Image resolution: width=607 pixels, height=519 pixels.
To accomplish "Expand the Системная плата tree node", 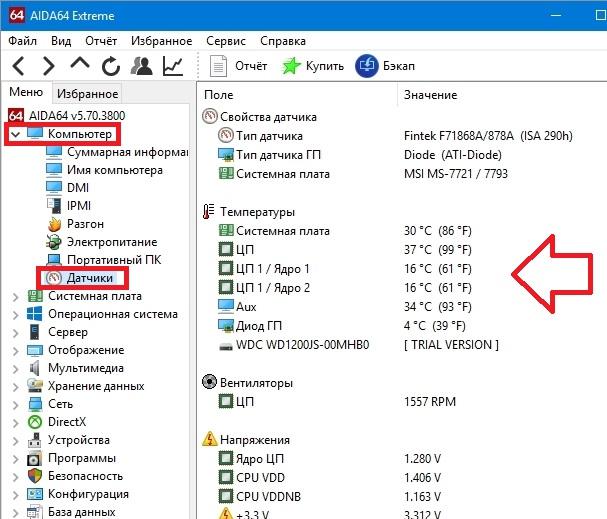I will tap(15, 297).
